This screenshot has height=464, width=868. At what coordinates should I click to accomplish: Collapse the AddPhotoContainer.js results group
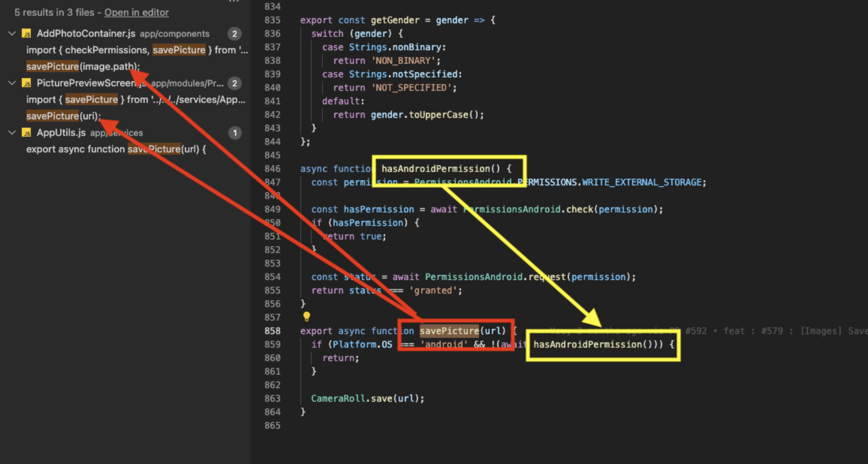(11, 33)
